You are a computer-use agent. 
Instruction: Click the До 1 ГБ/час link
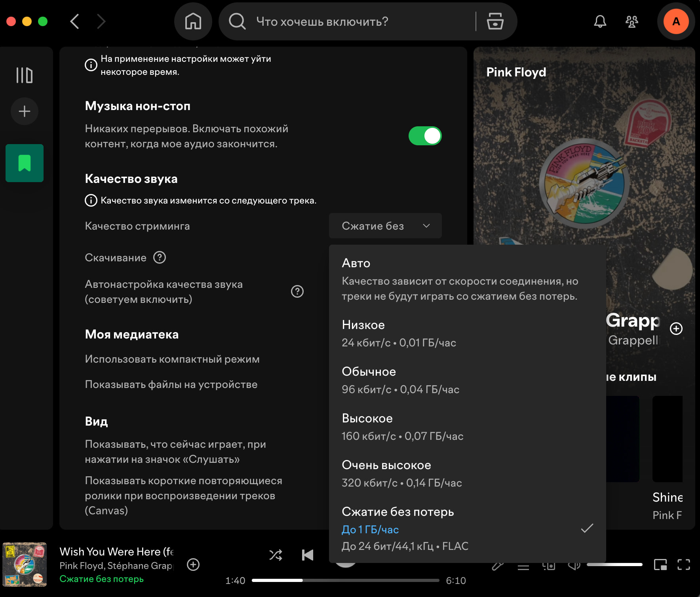tap(370, 530)
